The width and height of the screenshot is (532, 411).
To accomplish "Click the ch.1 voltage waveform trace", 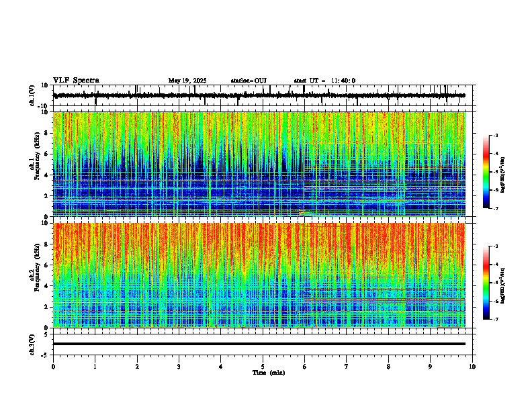I will [259, 95].
